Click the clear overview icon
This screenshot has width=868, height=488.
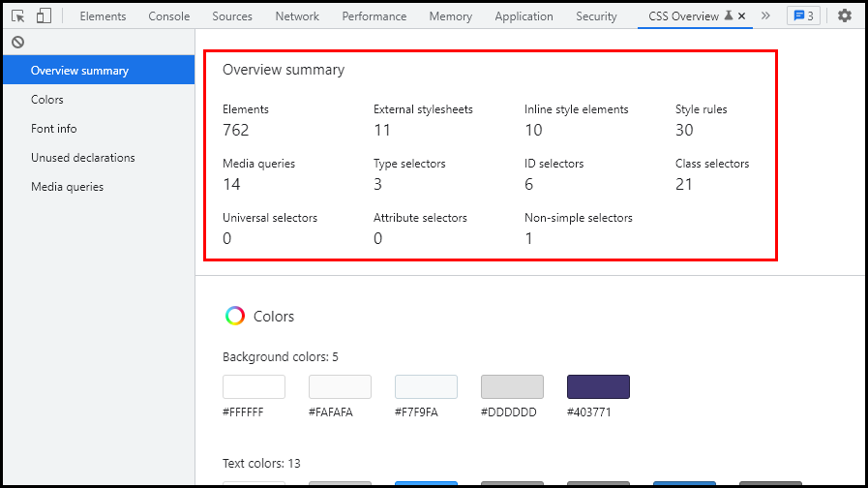[17, 42]
